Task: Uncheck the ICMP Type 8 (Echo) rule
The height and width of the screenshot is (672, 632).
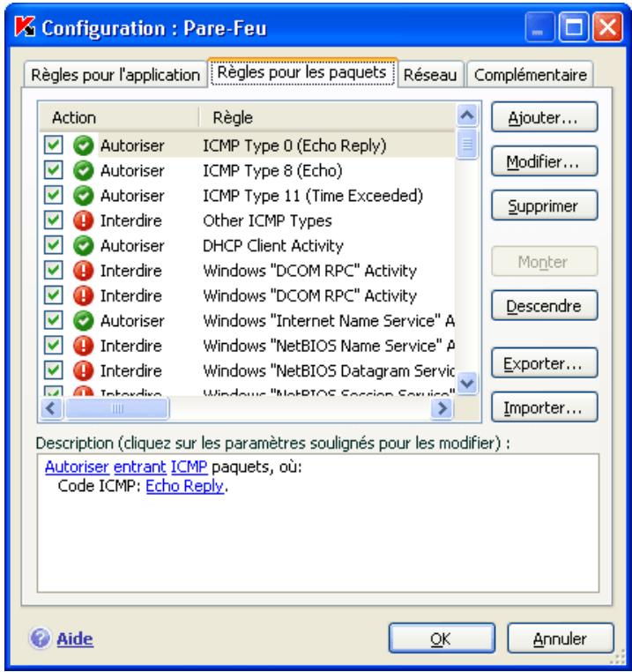Action: coord(54,170)
